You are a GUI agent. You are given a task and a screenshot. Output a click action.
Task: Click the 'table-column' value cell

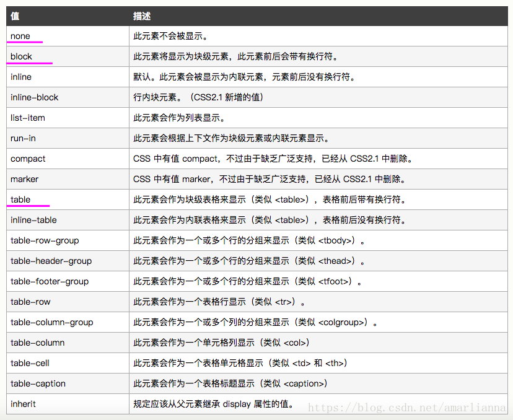[x=68, y=343]
